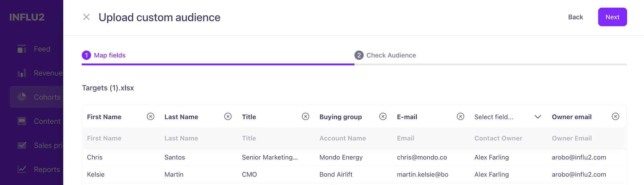Clear the Buying group field mapping
Screen dimensions: 644x185
tap(383, 117)
